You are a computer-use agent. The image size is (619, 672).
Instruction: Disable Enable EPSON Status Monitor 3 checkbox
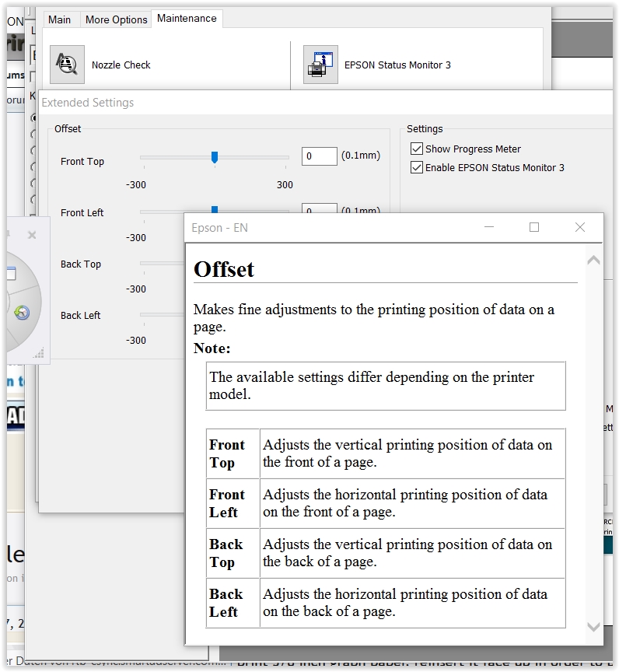click(416, 167)
